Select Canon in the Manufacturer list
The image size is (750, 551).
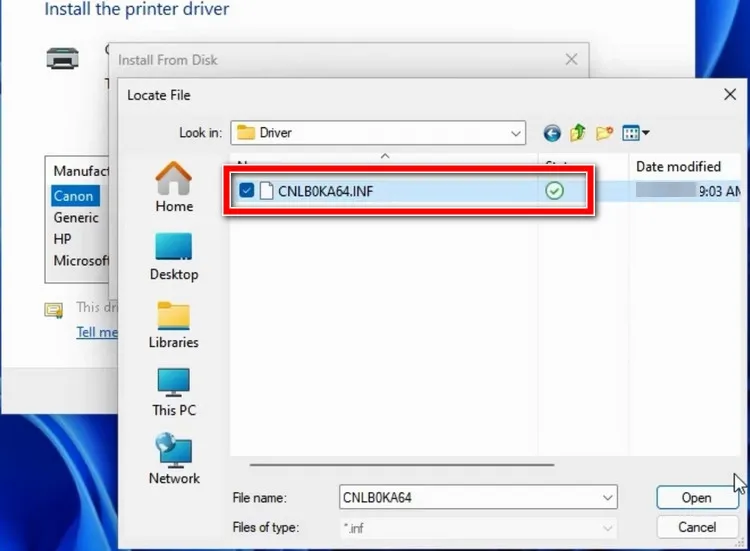[75, 196]
